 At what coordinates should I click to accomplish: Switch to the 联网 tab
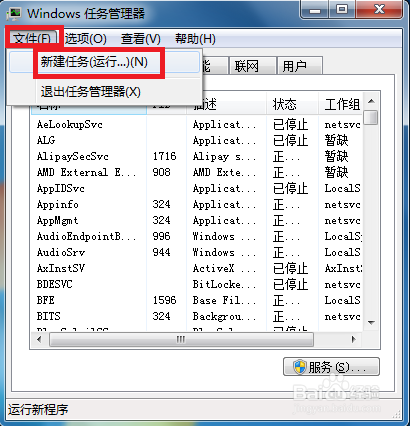click(253, 66)
